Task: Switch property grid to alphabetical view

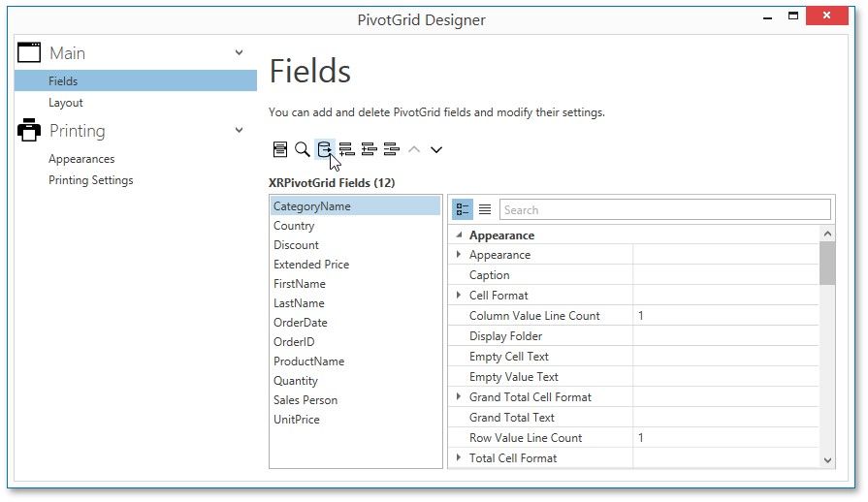Action: tap(485, 209)
